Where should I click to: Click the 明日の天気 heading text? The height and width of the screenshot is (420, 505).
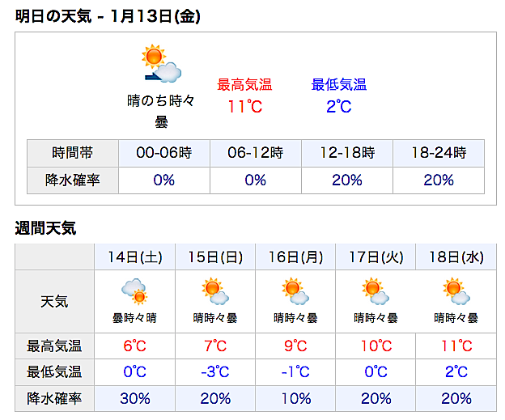click(x=53, y=16)
